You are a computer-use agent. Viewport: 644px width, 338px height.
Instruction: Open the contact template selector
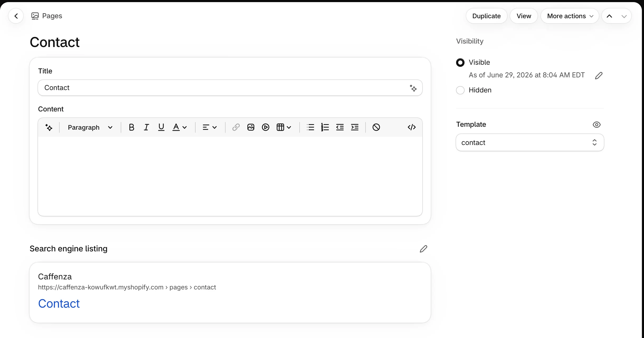(x=530, y=143)
